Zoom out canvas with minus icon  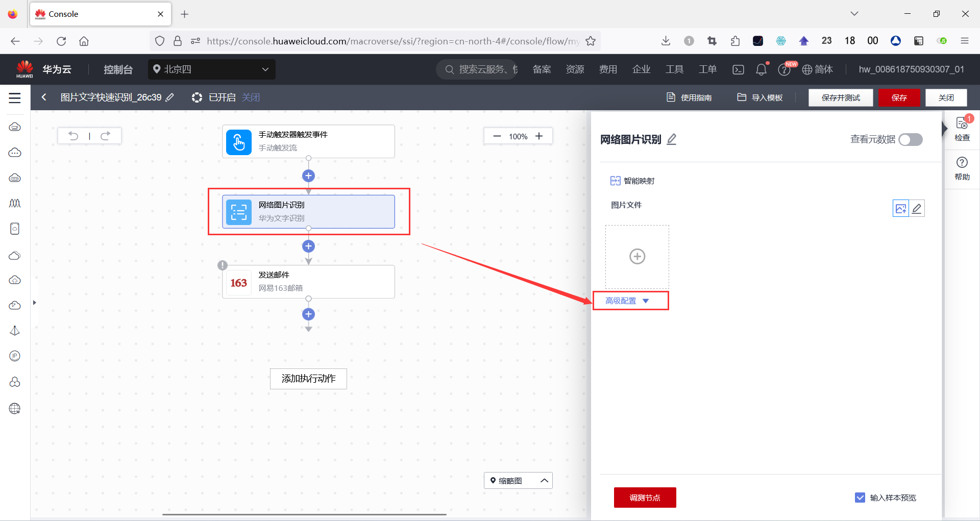[x=497, y=136]
